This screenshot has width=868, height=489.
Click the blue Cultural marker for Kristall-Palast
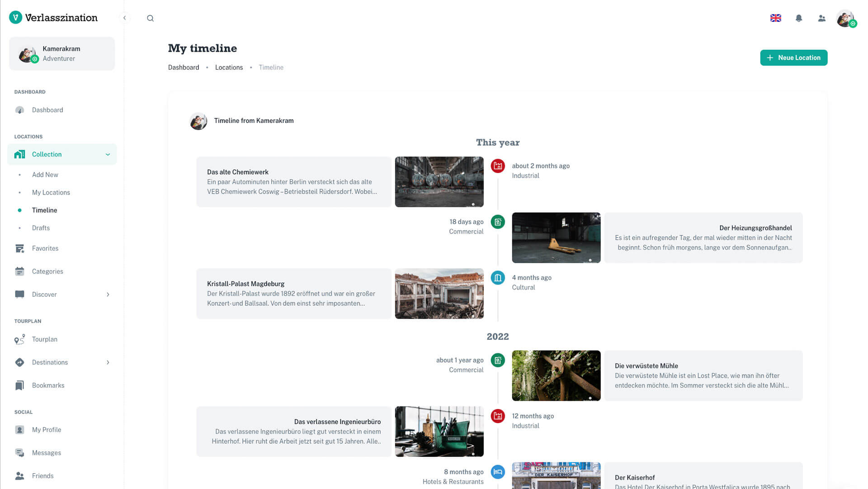point(498,278)
